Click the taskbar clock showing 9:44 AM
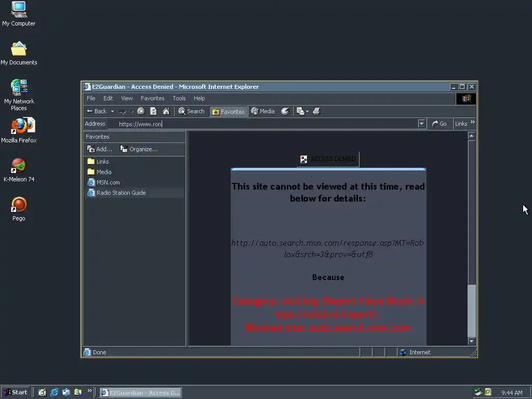Image resolution: width=532 pixels, height=399 pixels. tap(512, 393)
